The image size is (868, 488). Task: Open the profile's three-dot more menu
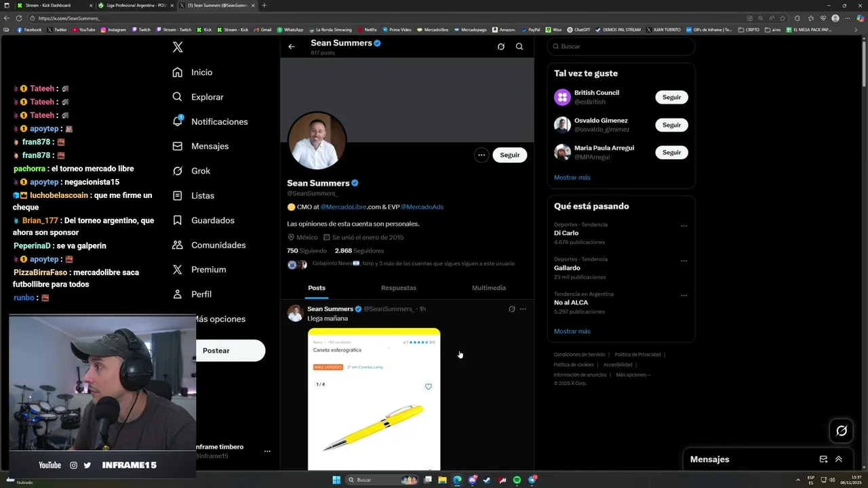coord(481,155)
